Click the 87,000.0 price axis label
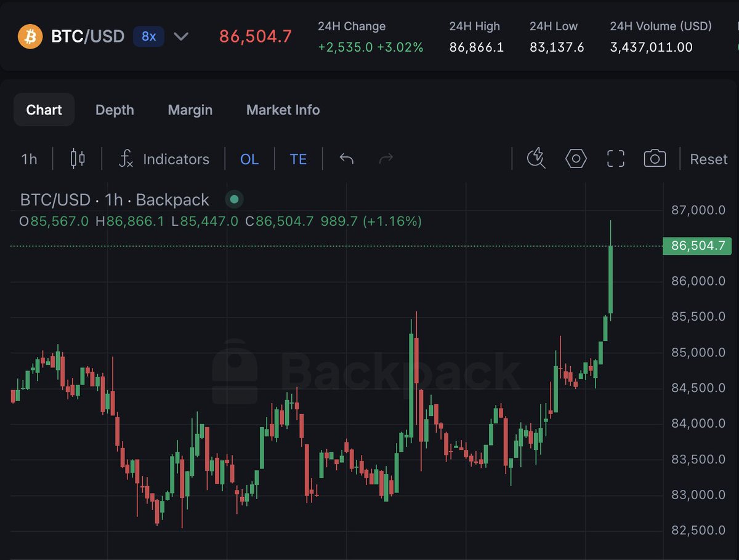 point(698,210)
